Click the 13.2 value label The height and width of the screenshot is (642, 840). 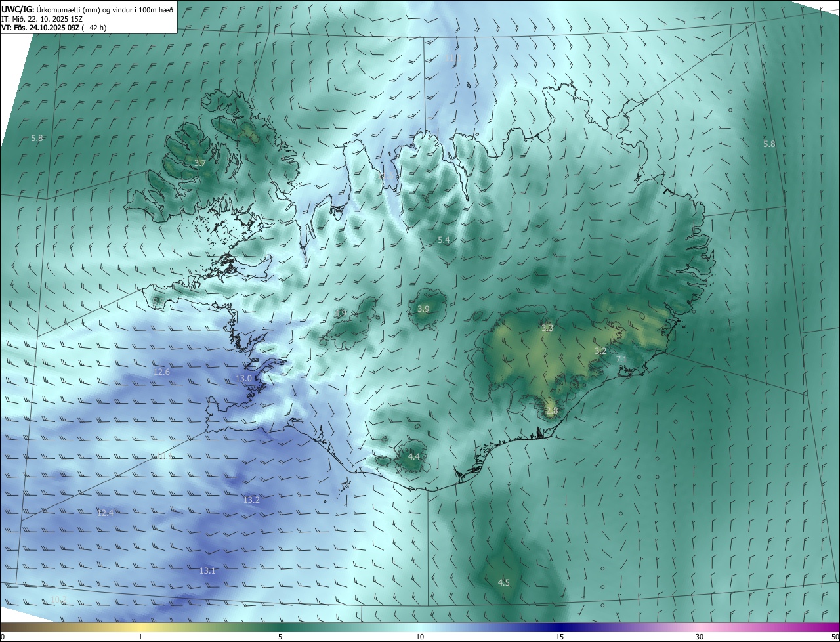pyautogui.click(x=251, y=500)
